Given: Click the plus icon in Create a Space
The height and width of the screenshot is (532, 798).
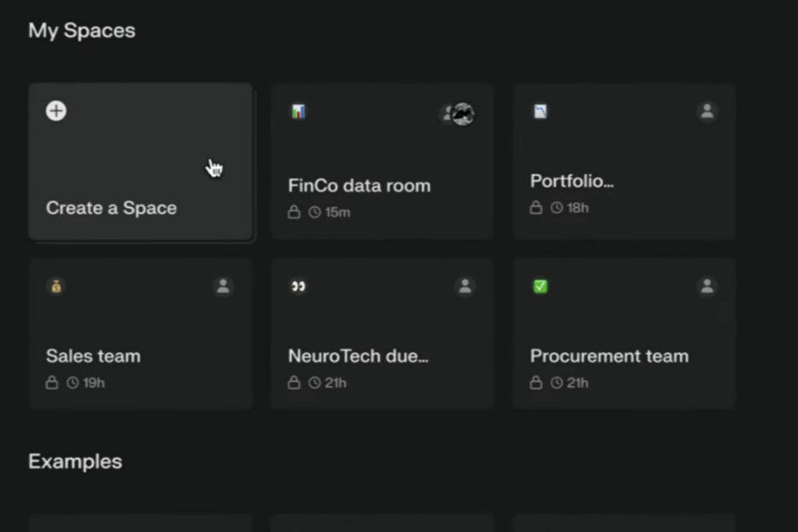Looking at the screenshot, I should (56, 111).
